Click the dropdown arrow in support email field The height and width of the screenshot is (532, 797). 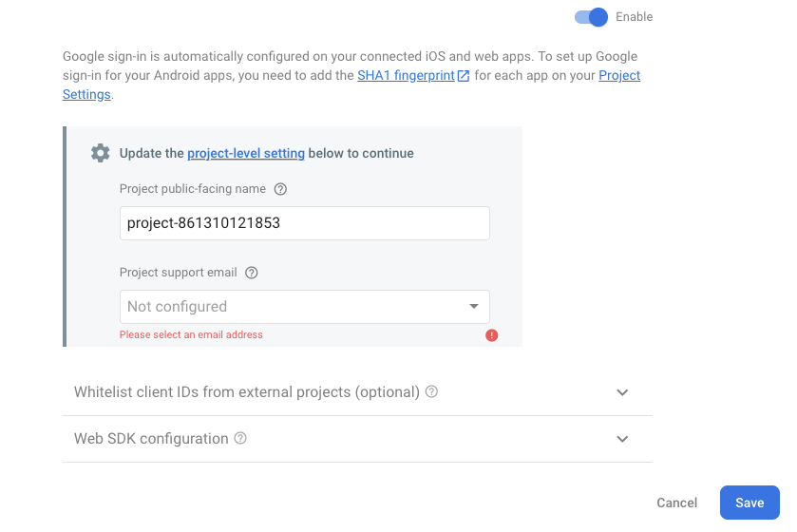474,307
